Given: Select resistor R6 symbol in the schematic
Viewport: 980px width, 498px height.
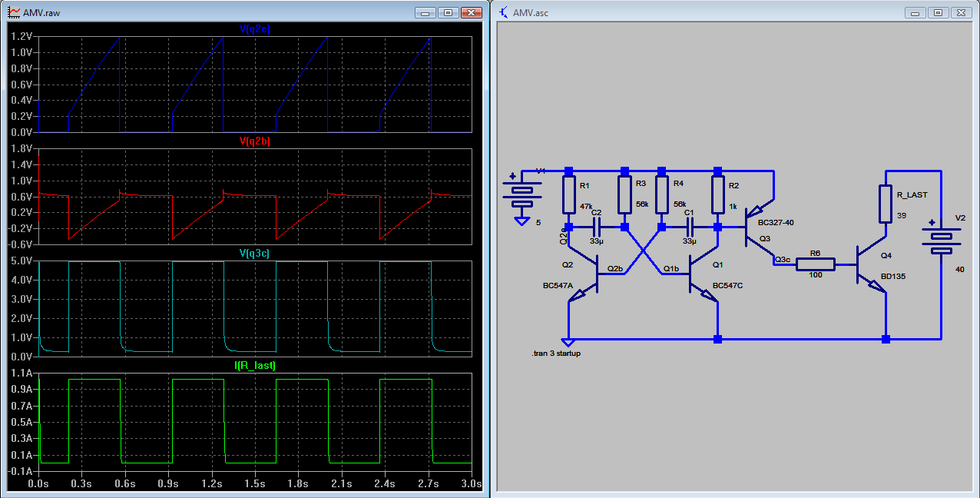Looking at the screenshot, I should [x=815, y=264].
